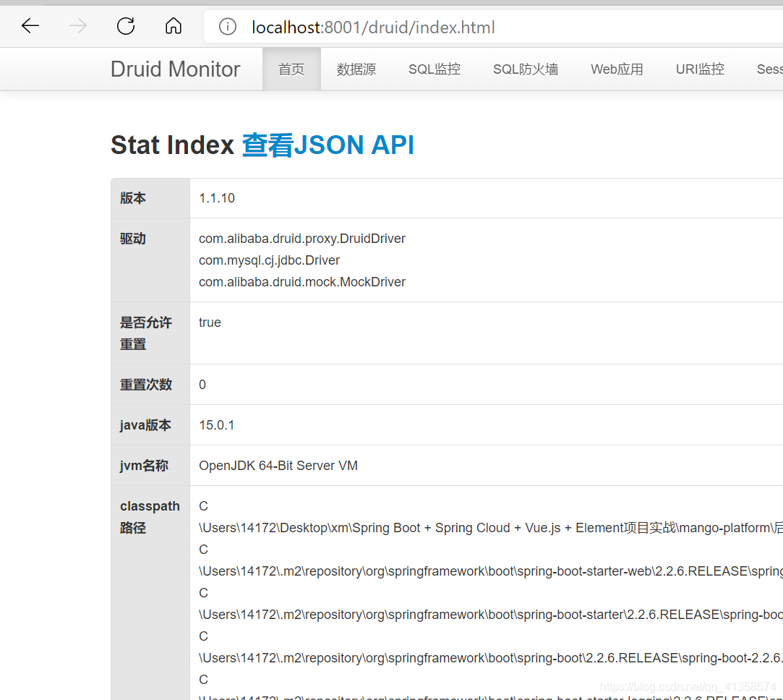Click the version value 1.1.10
The width and height of the screenshot is (783, 700).
click(x=217, y=198)
